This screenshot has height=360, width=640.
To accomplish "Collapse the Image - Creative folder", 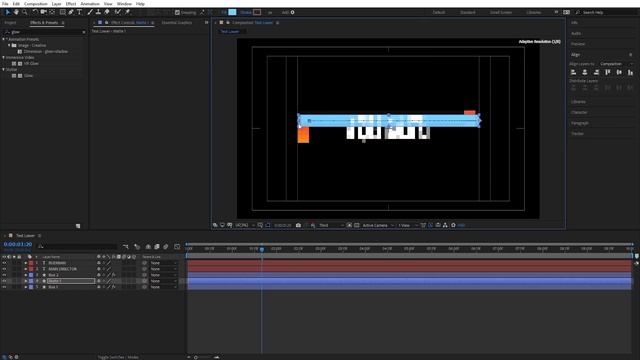I will coord(9,45).
